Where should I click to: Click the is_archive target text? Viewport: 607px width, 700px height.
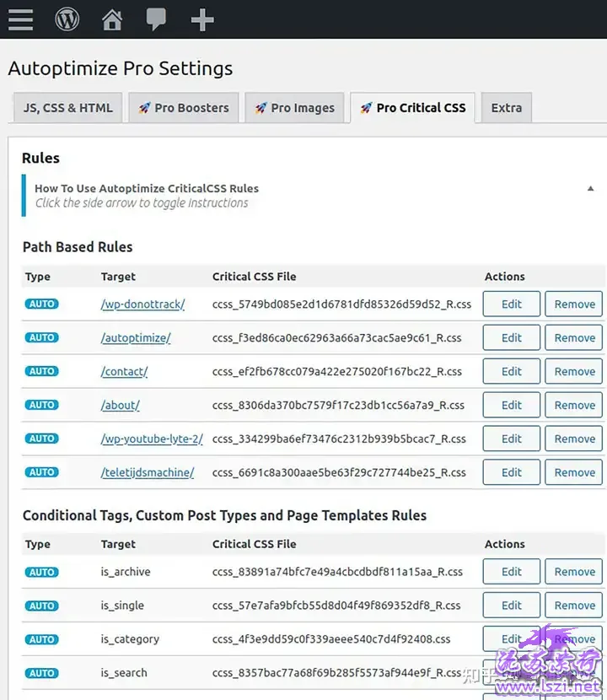[x=126, y=572]
